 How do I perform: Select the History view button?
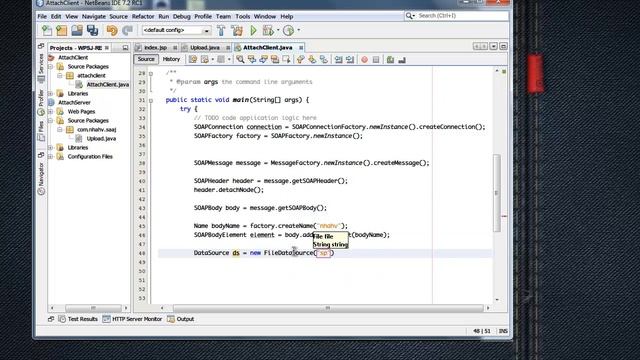[171, 59]
